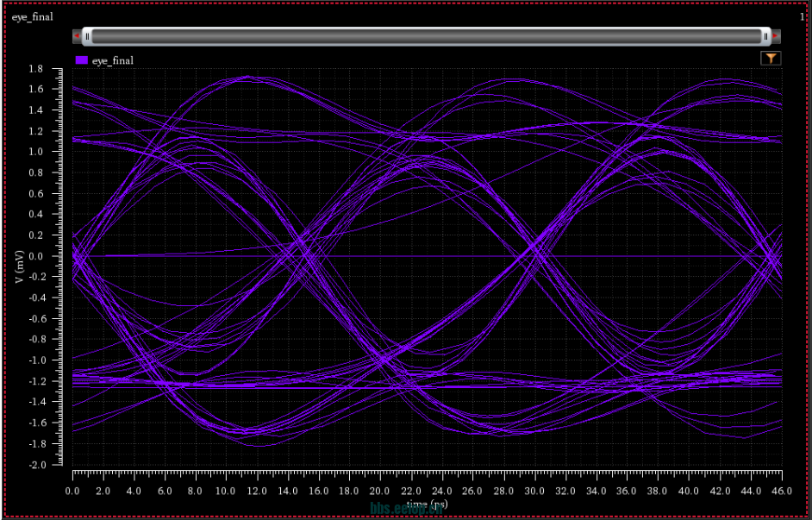Image resolution: width=812 pixels, height=520 pixels.
Task: Click the left grip handle of scrollbar
Action: [x=88, y=36]
